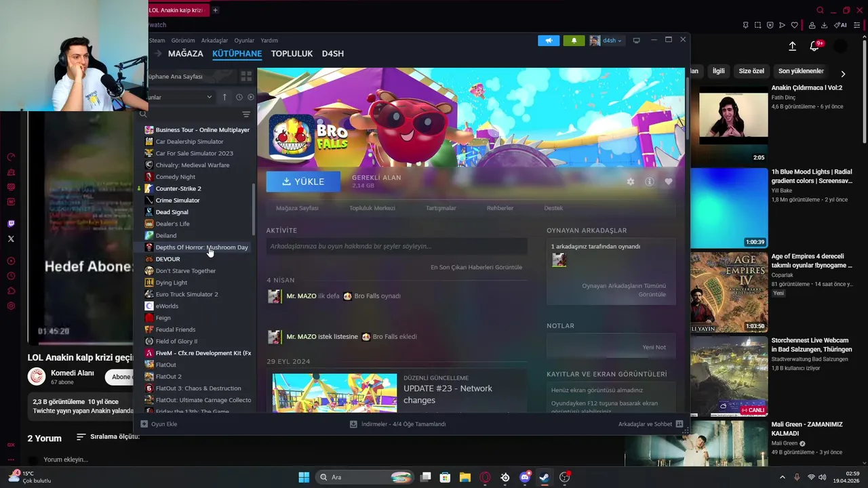The height and width of the screenshot is (488, 868).
Task: Open İndirmeler downloads status
Action: (398, 424)
